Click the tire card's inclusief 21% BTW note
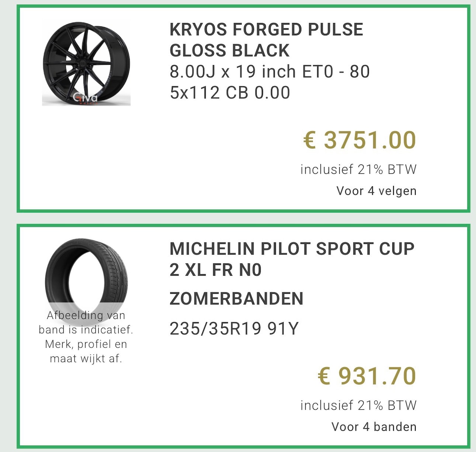476x452 pixels. (x=358, y=405)
